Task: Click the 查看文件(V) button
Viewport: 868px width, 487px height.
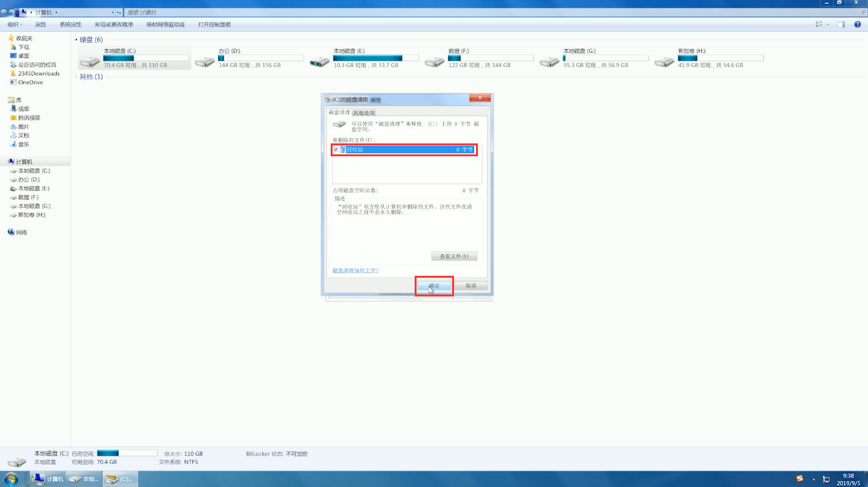Action: (454, 256)
